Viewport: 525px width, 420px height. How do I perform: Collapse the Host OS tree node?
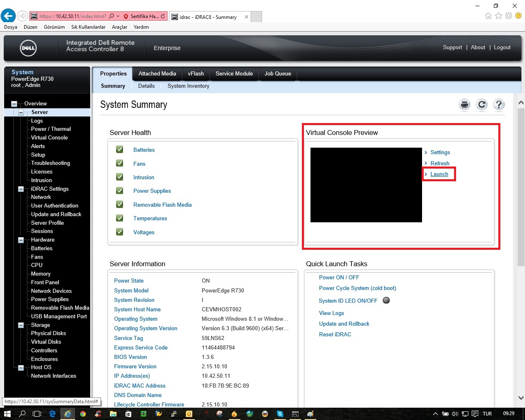point(21,367)
